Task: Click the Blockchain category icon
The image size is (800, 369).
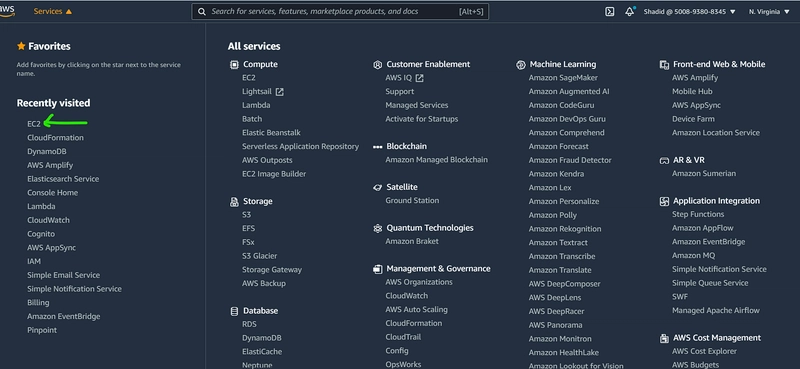Action: (x=378, y=146)
